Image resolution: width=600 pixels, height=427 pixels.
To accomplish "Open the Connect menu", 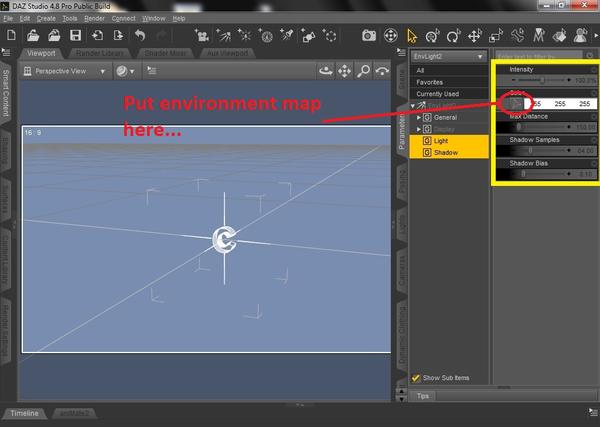I will (124, 18).
